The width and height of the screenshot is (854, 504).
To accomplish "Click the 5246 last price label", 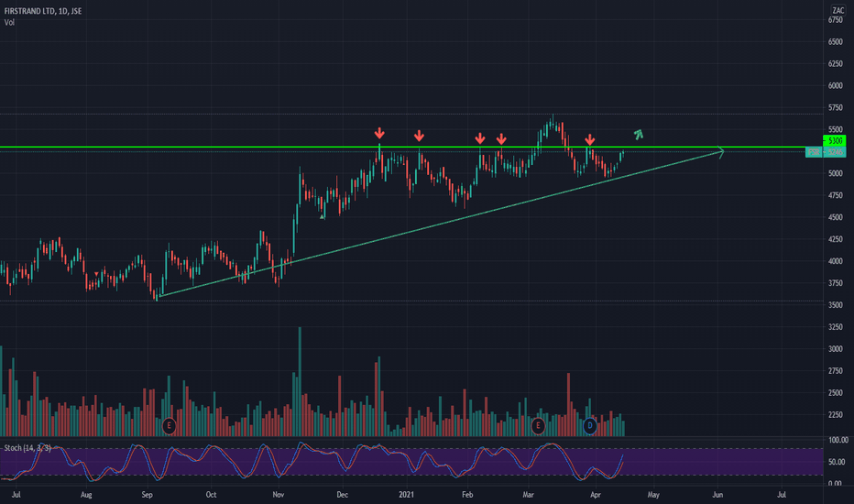I will [835, 152].
